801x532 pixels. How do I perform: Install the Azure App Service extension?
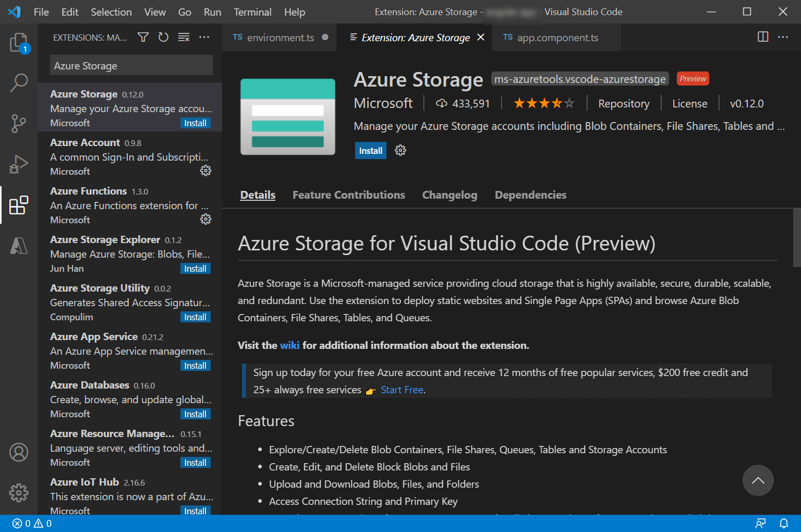[196, 366]
